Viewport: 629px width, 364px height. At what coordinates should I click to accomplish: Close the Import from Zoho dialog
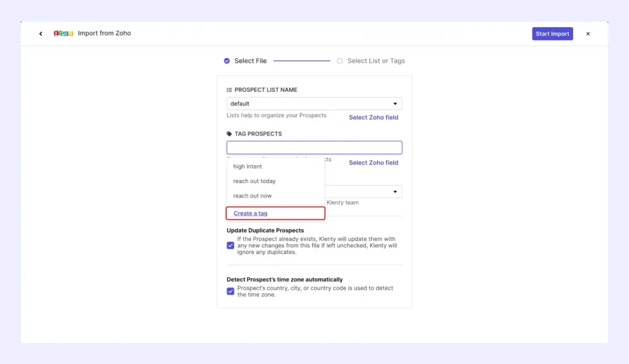(x=588, y=34)
